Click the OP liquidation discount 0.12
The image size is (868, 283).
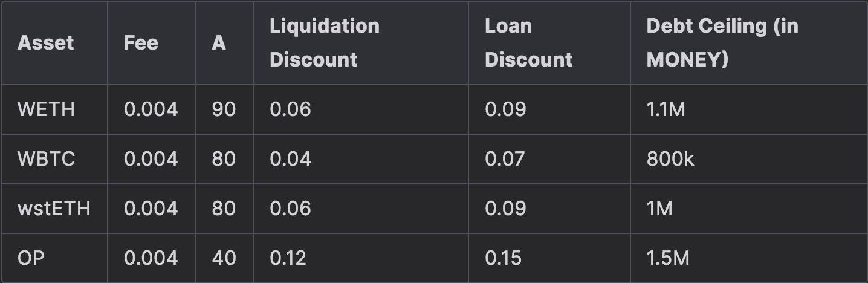[288, 258]
